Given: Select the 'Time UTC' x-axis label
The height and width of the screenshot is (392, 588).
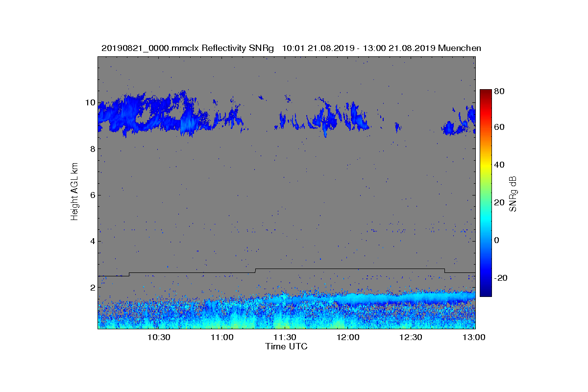Looking at the screenshot, I should click(x=287, y=346).
